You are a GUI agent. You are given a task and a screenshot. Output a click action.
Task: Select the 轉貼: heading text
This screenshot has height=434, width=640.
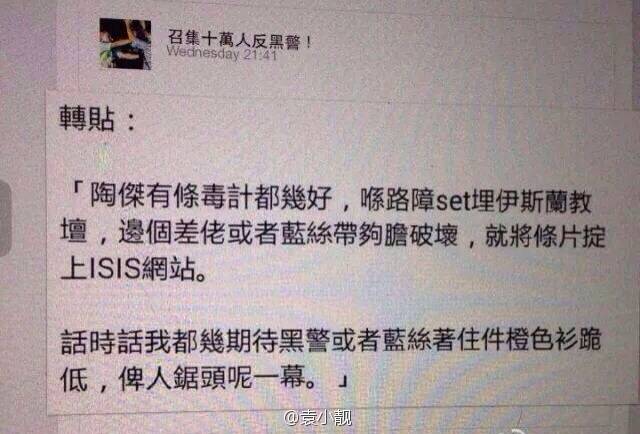(98, 119)
